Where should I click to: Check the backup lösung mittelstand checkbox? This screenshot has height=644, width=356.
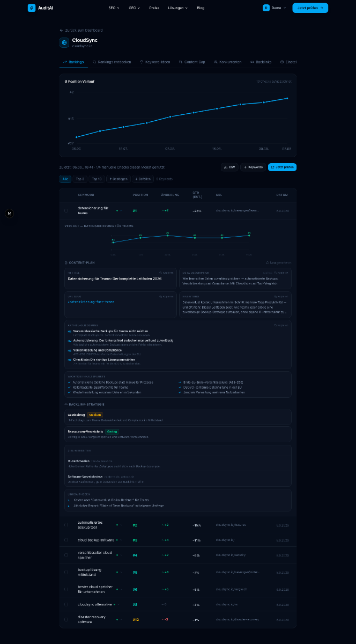coord(66,572)
